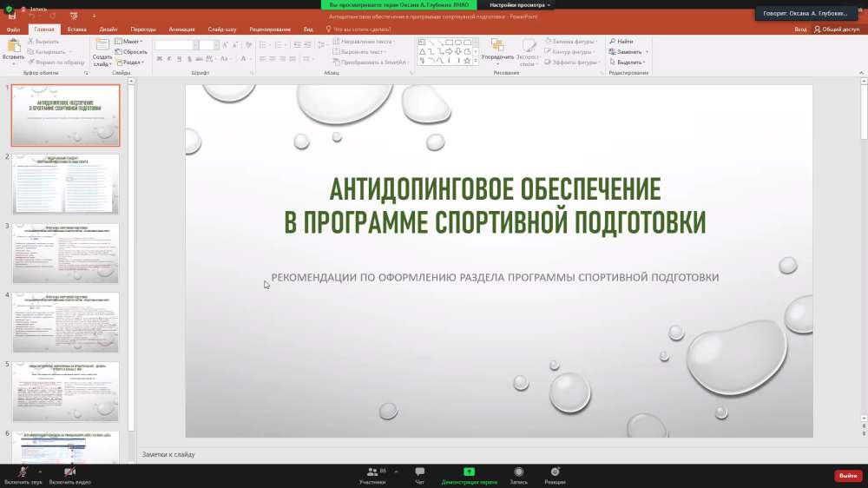
Task: Click the increase font size icon
Action: tap(226, 45)
